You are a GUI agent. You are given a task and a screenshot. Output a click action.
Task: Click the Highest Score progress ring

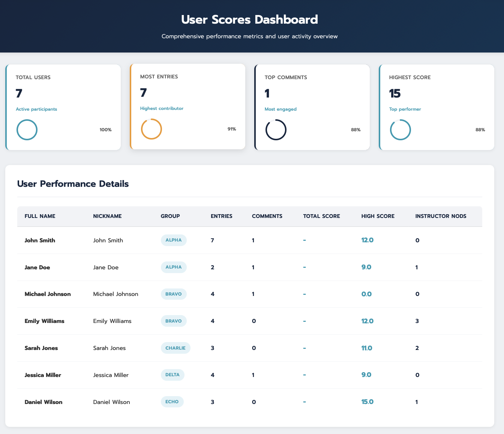pyautogui.click(x=400, y=130)
